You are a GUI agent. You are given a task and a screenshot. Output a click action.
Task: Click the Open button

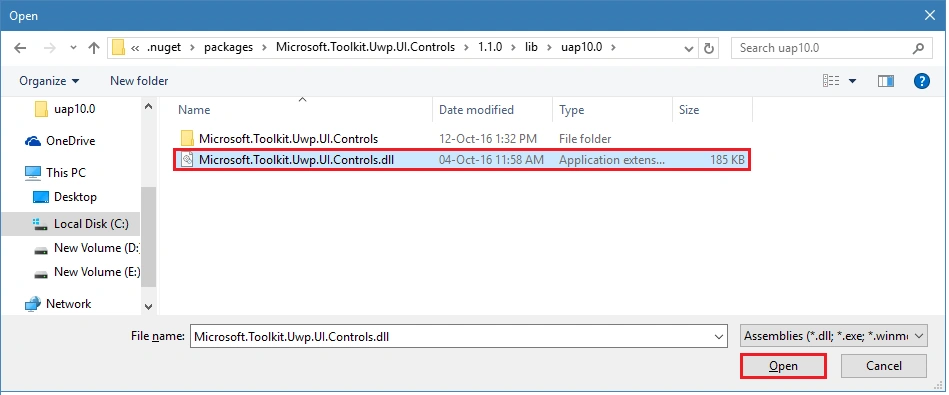(x=783, y=366)
